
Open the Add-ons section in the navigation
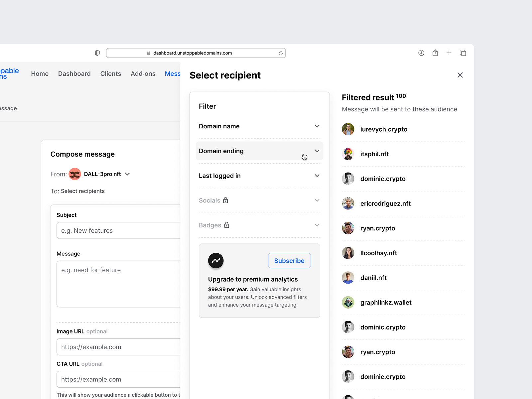pos(143,73)
